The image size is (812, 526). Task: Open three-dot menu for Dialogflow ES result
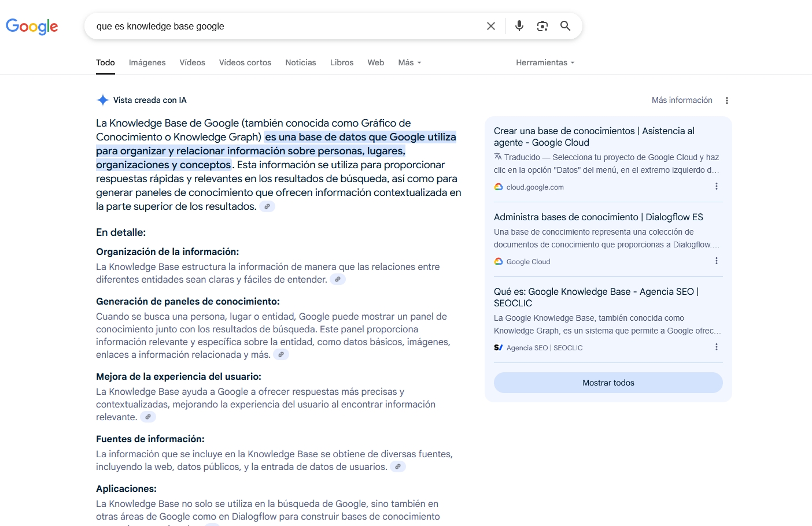[x=717, y=261]
